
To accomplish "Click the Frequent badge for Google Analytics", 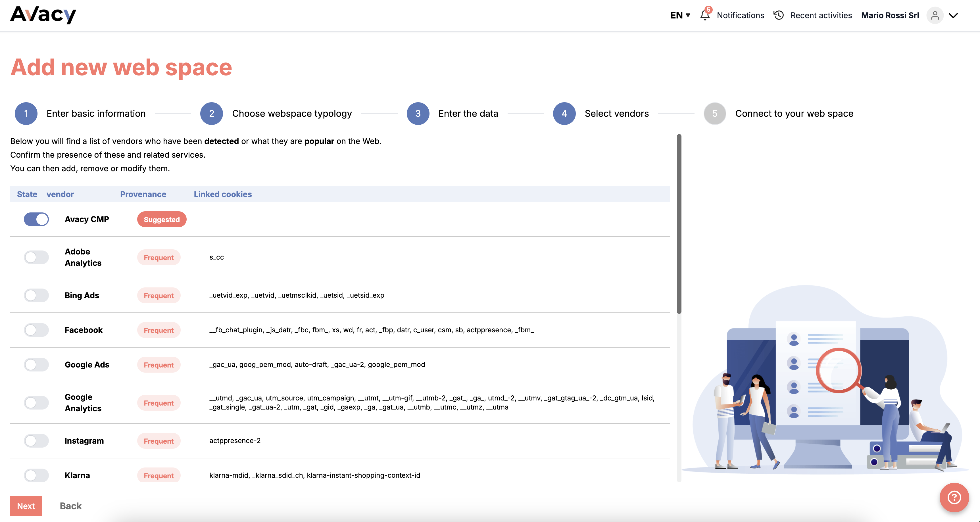I will (159, 402).
